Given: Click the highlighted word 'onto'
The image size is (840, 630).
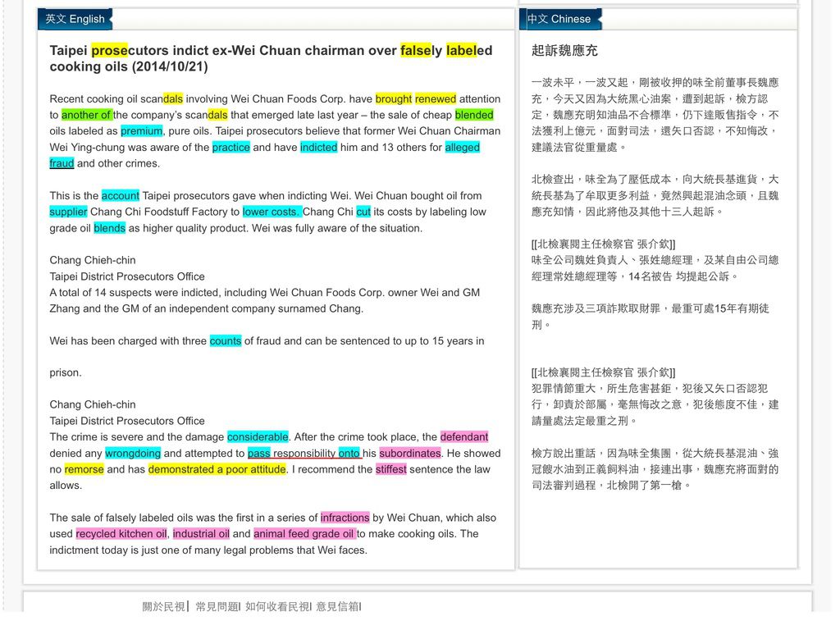Looking at the screenshot, I should [349, 453].
